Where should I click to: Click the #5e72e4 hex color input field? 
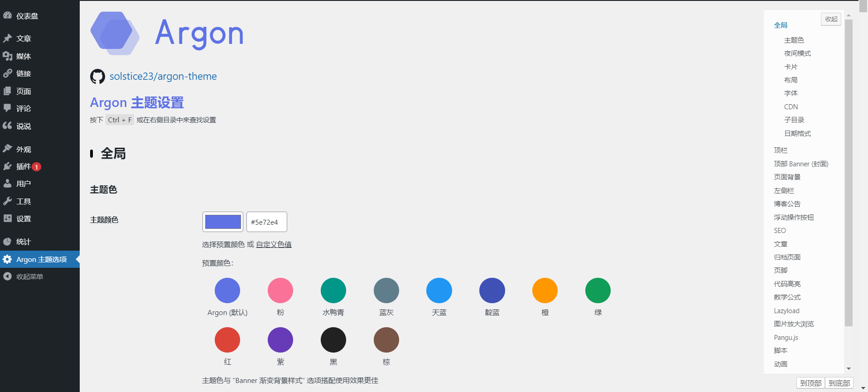[267, 222]
